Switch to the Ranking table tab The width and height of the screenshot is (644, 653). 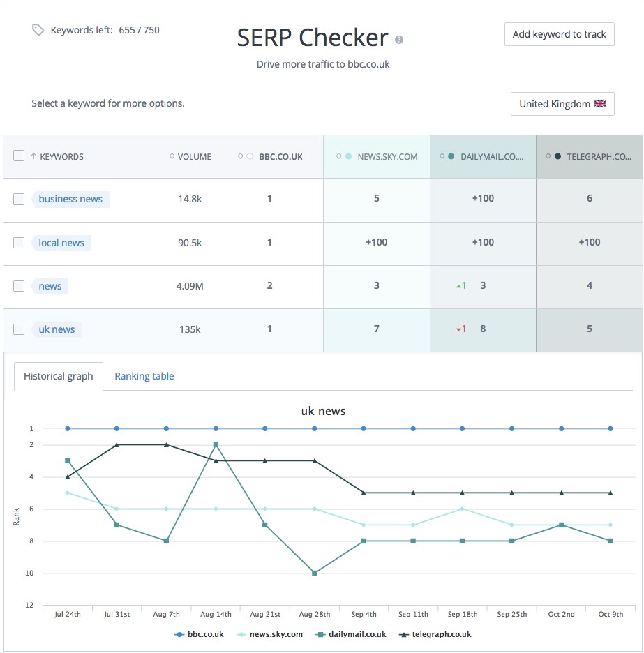point(144,376)
